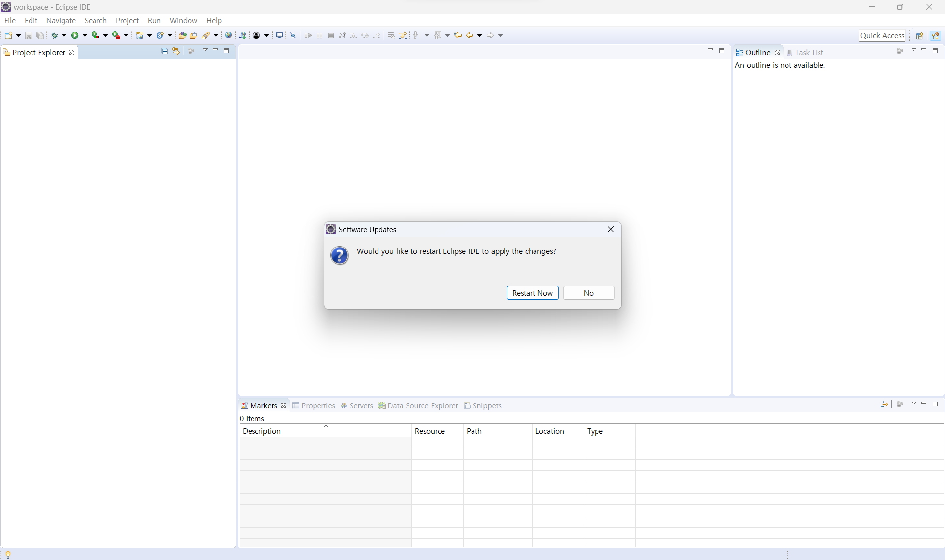Click the Step Return icon
Image resolution: width=945 pixels, height=560 pixels.
pos(377,35)
